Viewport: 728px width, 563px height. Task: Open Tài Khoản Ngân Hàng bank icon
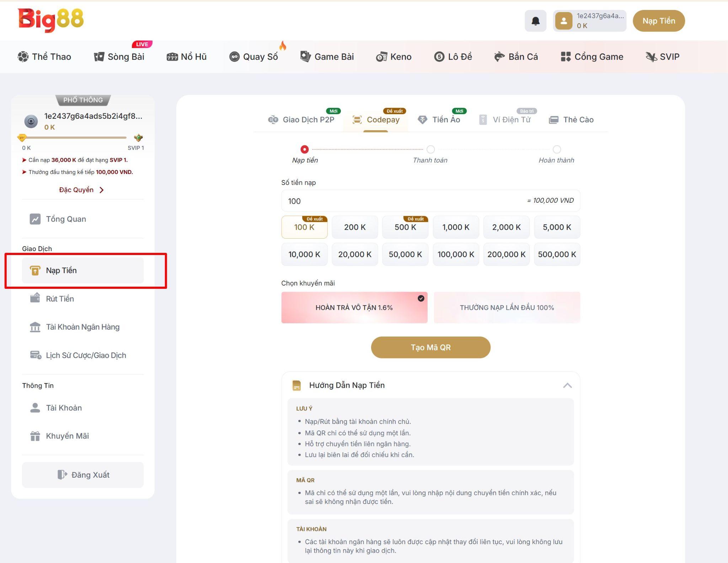click(35, 327)
